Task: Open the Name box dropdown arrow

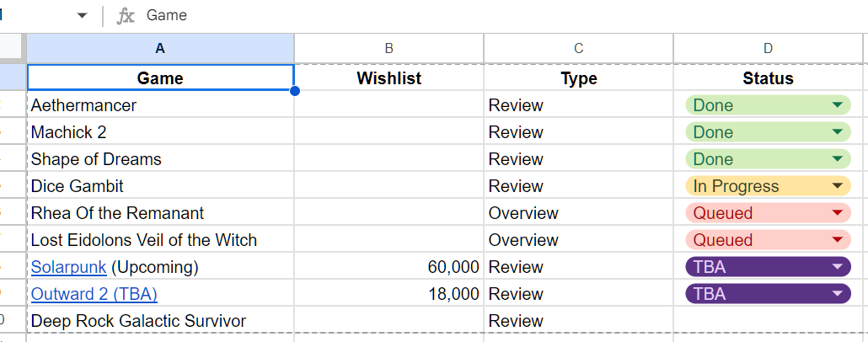Action: coord(82,15)
